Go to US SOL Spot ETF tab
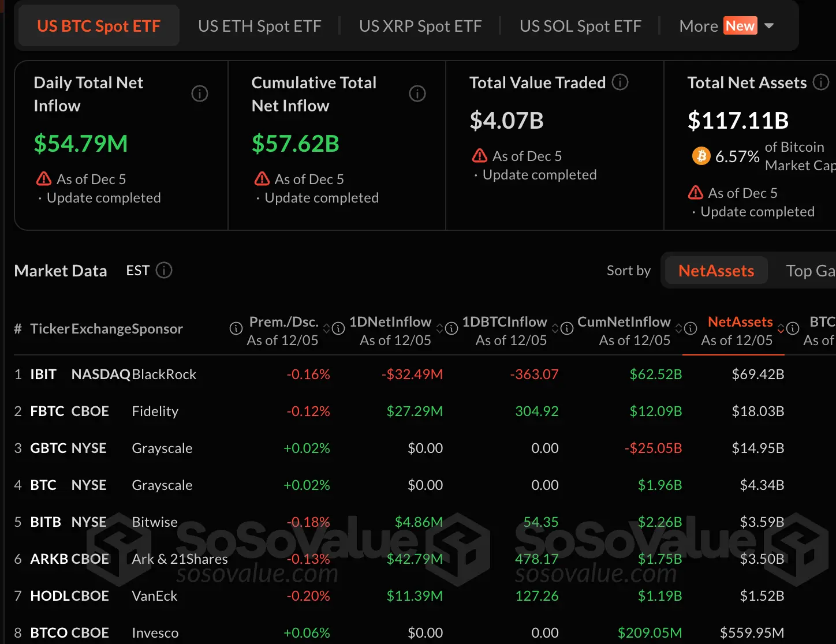This screenshot has height=644, width=836. (x=580, y=26)
